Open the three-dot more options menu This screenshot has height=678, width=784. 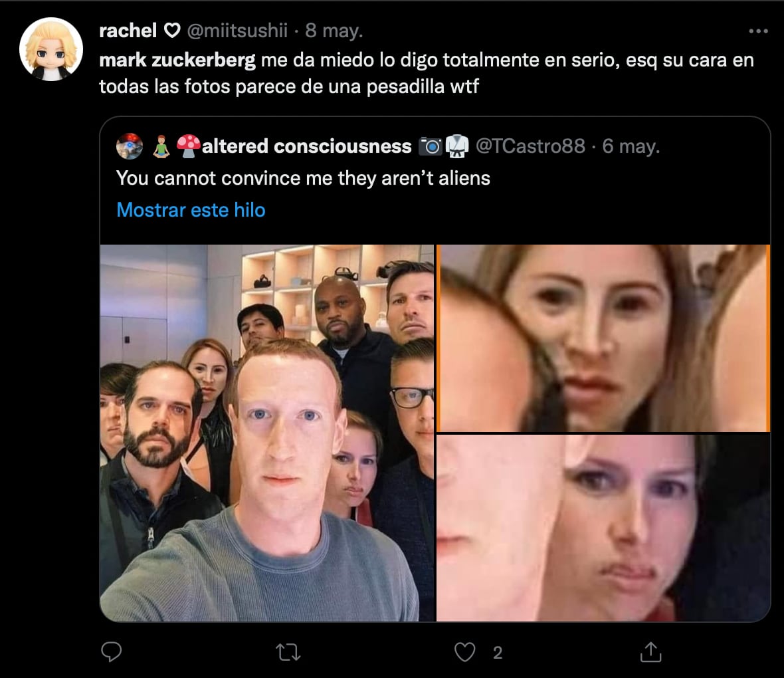(x=758, y=31)
